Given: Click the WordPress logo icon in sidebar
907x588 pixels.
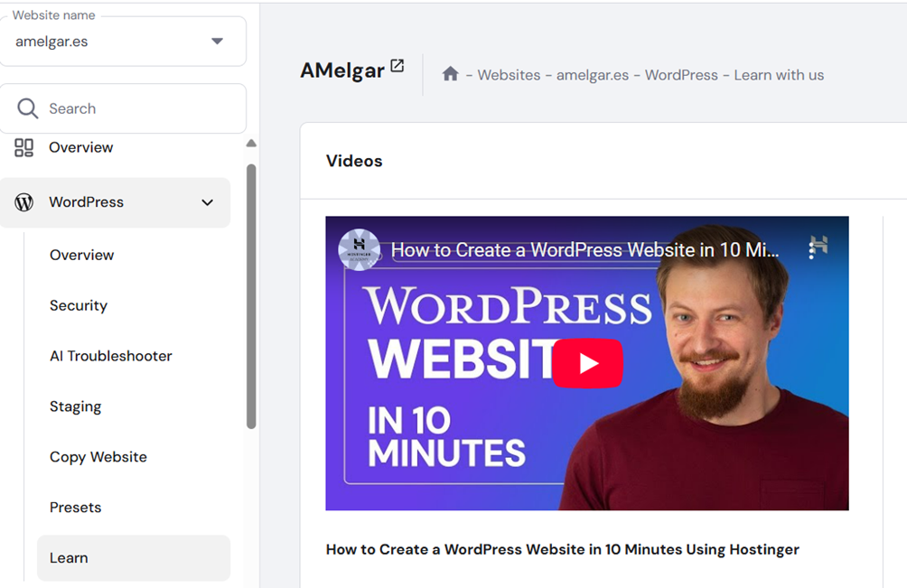Looking at the screenshot, I should point(24,202).
